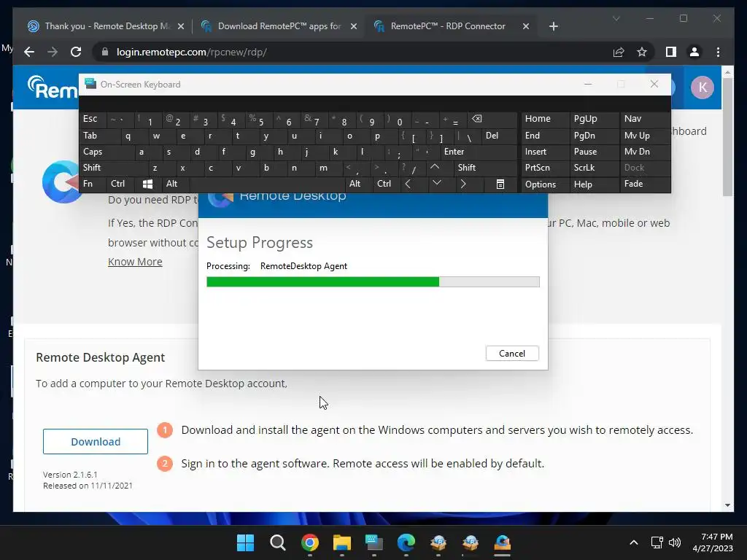Click the context menu key on On-Screen Keyboard

click(x=500, y=184)
